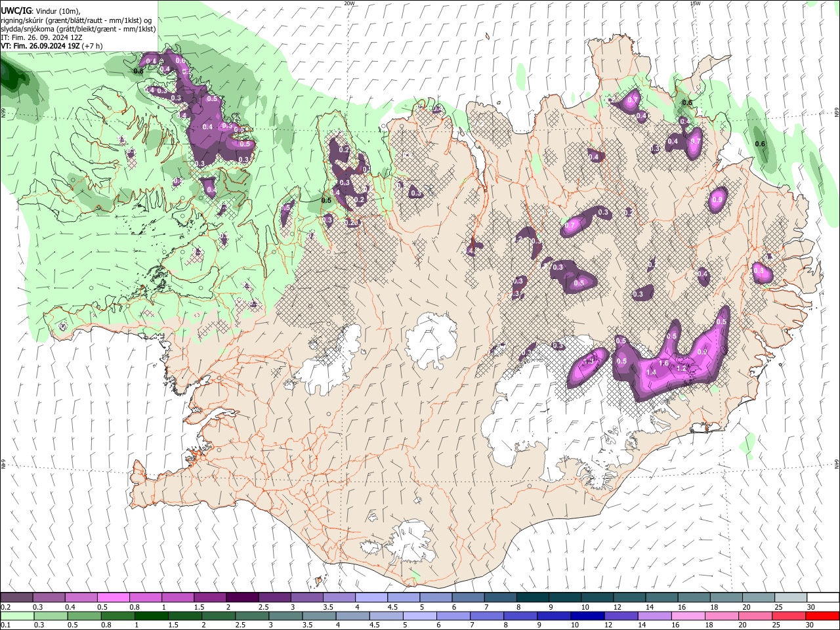840x630 pixels.
Task: Pick the bright pink 0.5 swatch, top legend row
Action: coord(113,597)
